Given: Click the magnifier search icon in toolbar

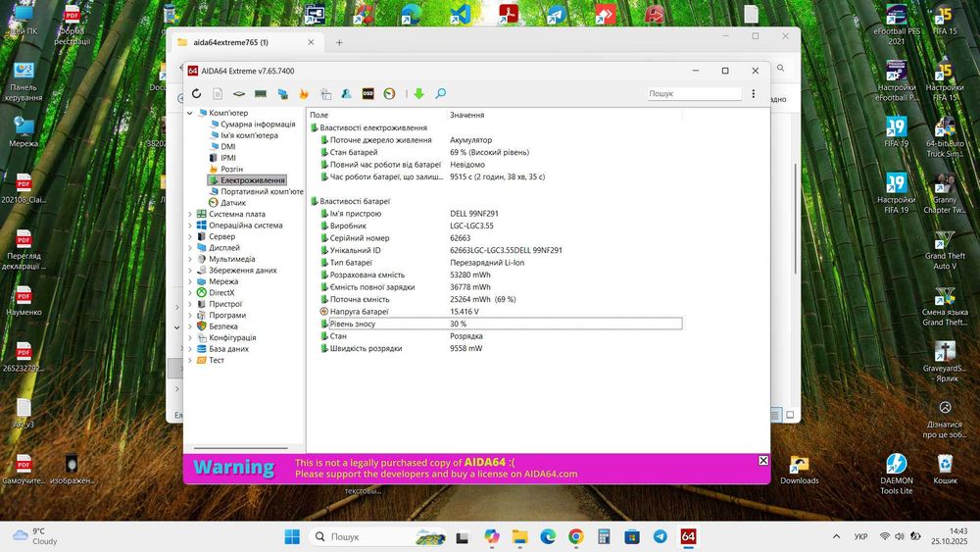Looking at the screenshot, I should 441,94.
